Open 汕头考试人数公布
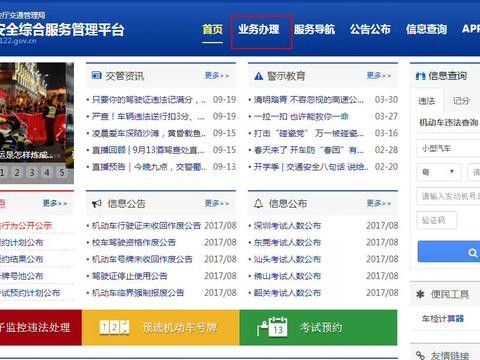Viewport: 480px width, 360px height. point(287,259)
